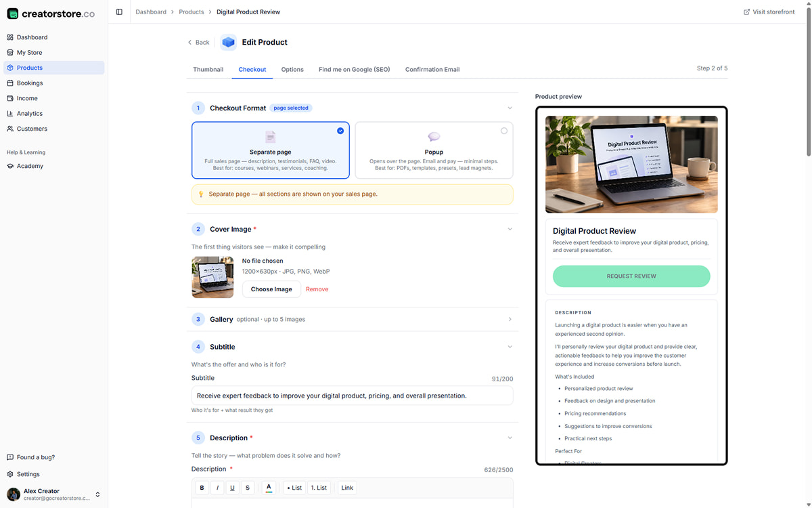Insert a bulleted List in the description
Viewport: 812px width, 508px height.
point(294,488)
